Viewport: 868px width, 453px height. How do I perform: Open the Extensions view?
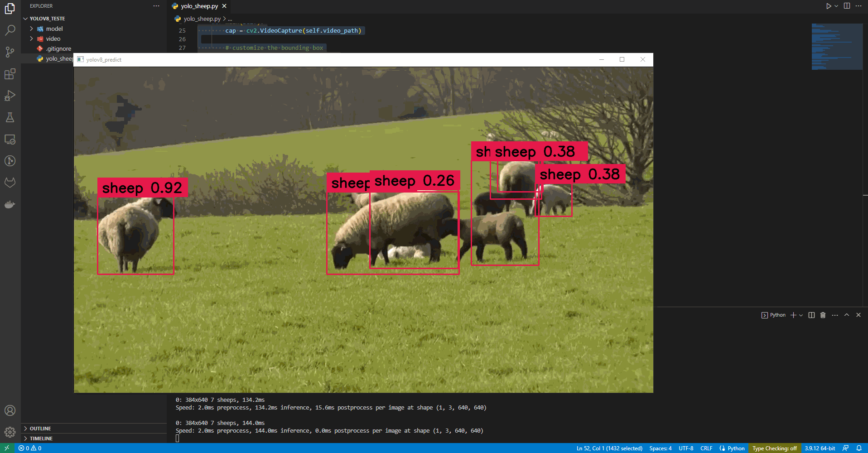[x=10, y=74]
